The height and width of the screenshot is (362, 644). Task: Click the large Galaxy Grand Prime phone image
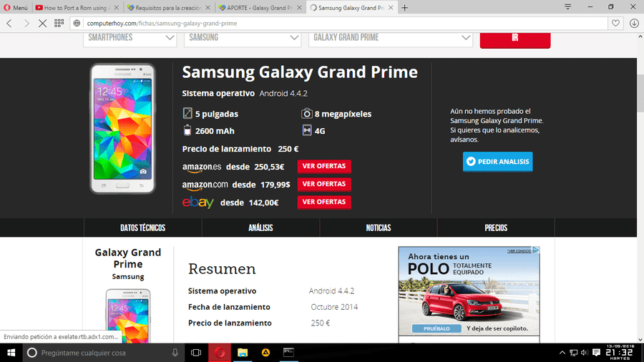pos(123,129)
